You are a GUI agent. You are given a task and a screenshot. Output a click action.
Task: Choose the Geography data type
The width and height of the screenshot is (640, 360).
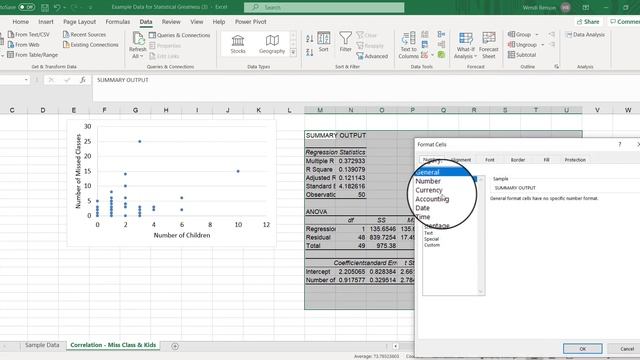(x=272, y=44)
